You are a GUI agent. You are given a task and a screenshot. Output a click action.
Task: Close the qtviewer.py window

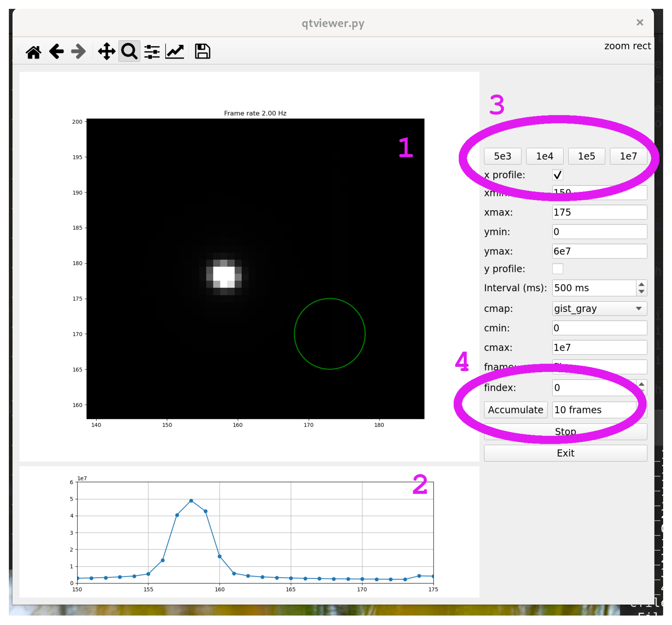pyautogui.click(x=639, y=23)
